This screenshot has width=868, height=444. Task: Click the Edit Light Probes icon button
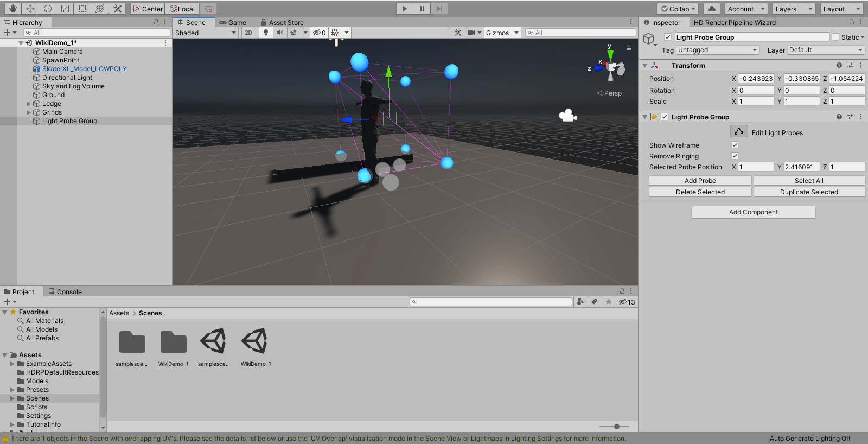739,132
